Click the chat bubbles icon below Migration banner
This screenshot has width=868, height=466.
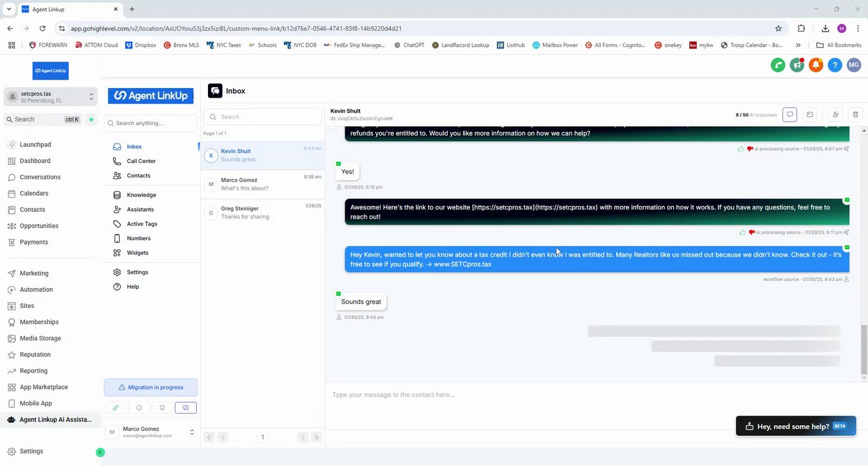coord(185,408)
